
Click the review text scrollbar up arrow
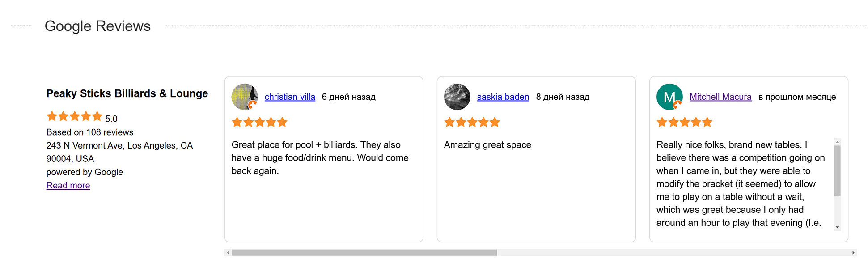click(x=837, y=142)
